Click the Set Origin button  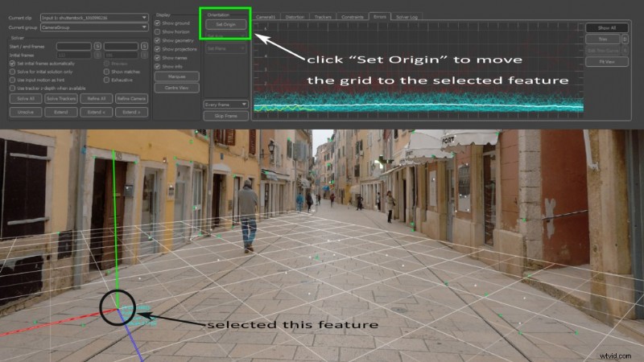226,24
